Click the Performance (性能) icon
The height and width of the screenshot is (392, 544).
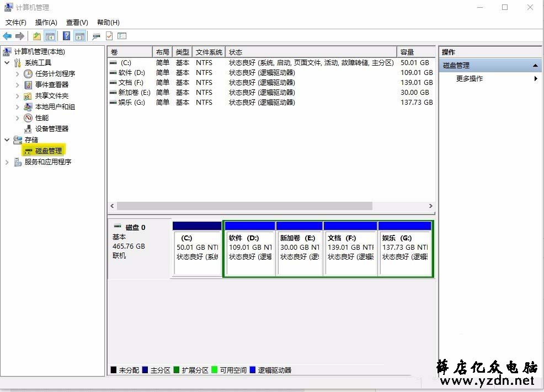tap(28, 118)
